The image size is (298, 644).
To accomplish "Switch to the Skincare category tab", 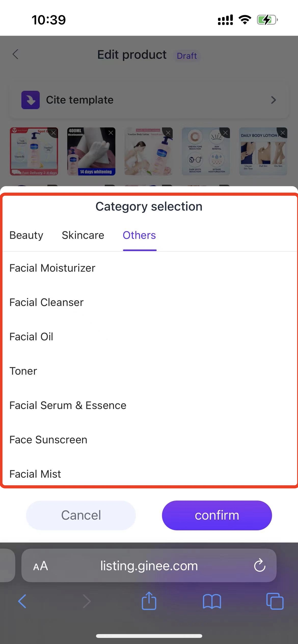I will coord(83,235).
